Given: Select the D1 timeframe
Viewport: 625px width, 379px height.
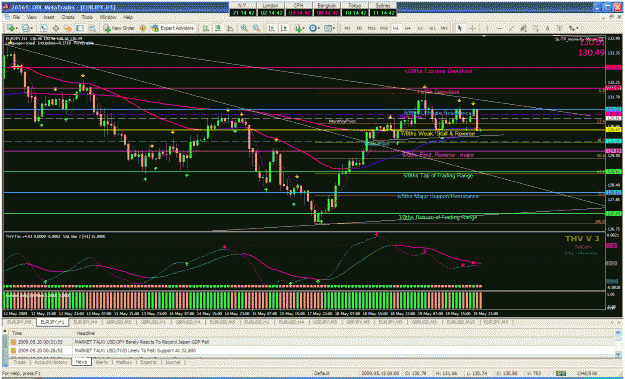Looking at the screenshot, I should click(420, 28).
